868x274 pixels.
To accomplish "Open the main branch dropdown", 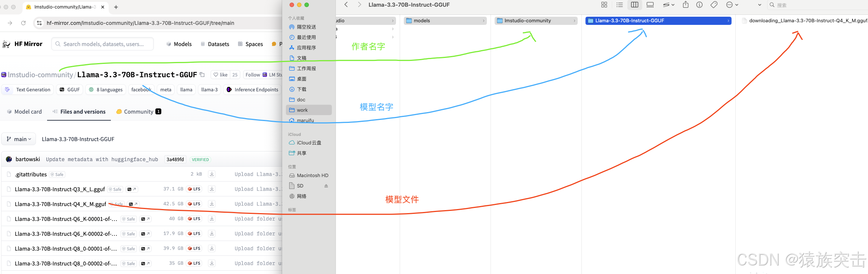I will [x=19, y=139].
